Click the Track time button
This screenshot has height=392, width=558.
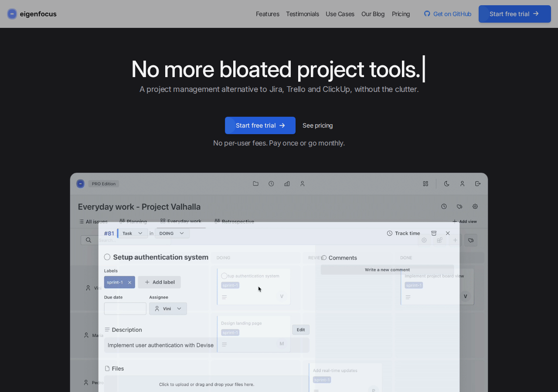(404, 233)
